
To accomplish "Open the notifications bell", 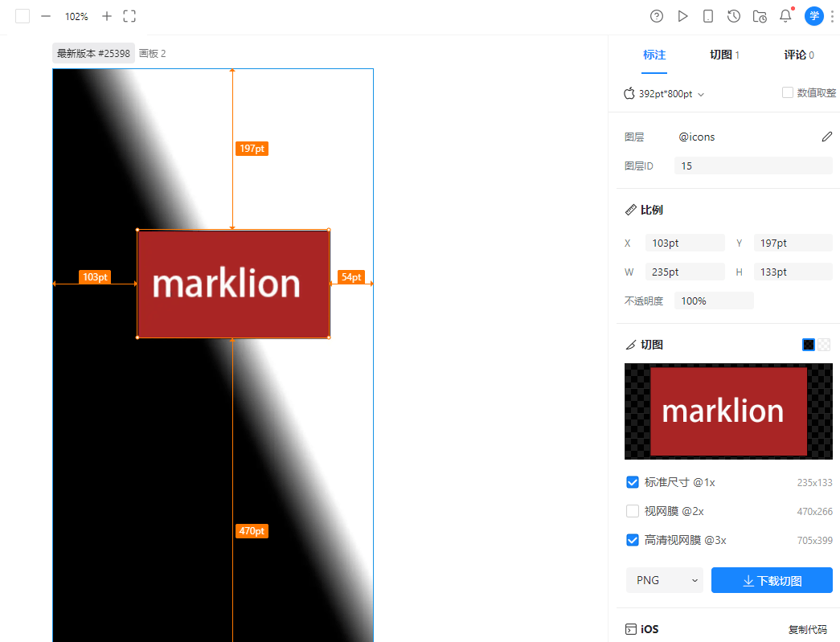I will click(x=785, y=16).
